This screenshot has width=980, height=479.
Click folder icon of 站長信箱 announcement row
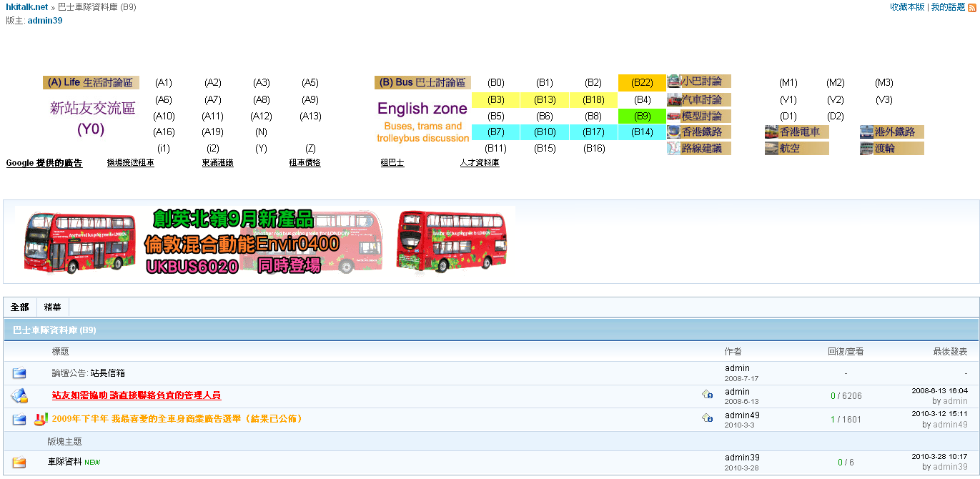pyautogui.click(x=19, y=373)
